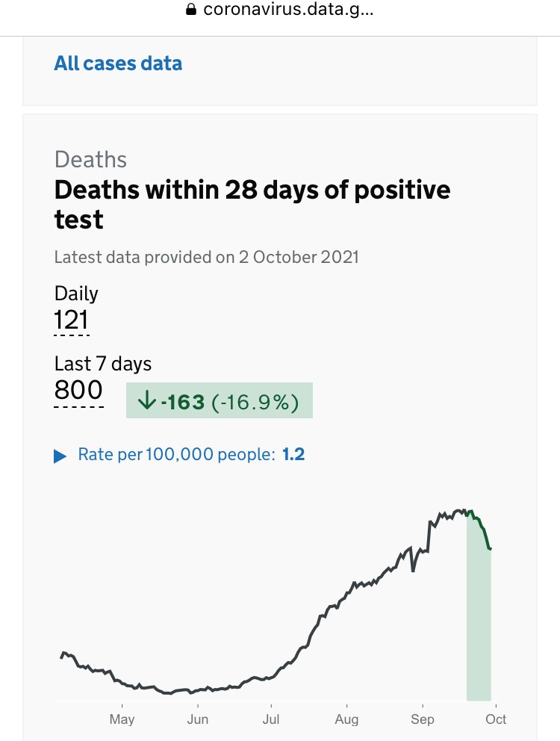The width and height of the screenshot is (560, 741).
Task: Tap the padlock icon in address bar
Action: tap(191, 10)
